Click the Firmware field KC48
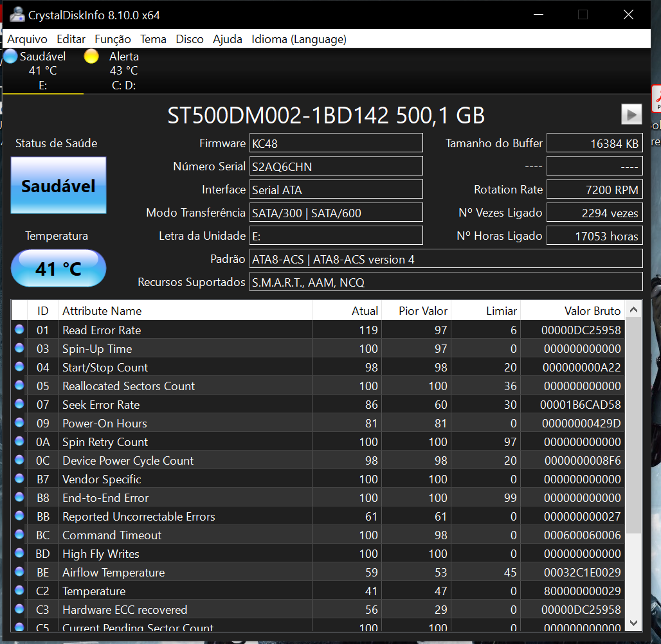Image resolution: width=661 pixels, height=644 pixels. [x=336, y=143]
